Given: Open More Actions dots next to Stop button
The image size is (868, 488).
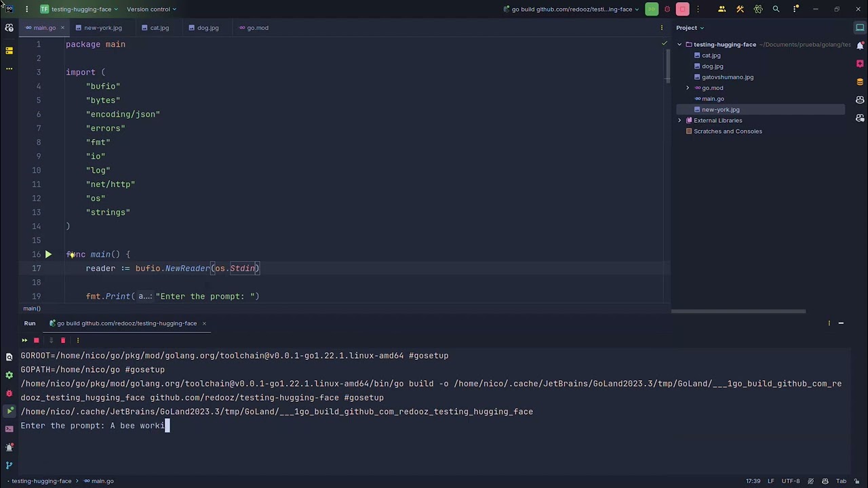Looking at the screenshot, I should (698, 9).
